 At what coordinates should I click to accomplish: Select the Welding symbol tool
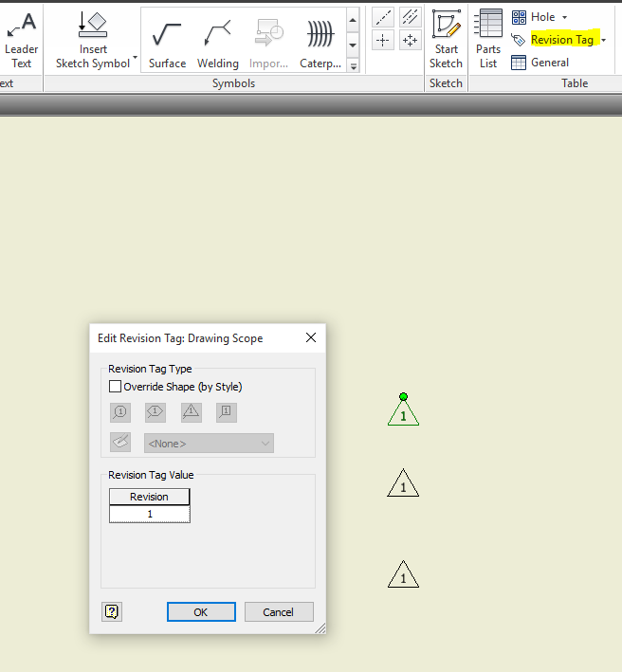(x=218, y=45)
